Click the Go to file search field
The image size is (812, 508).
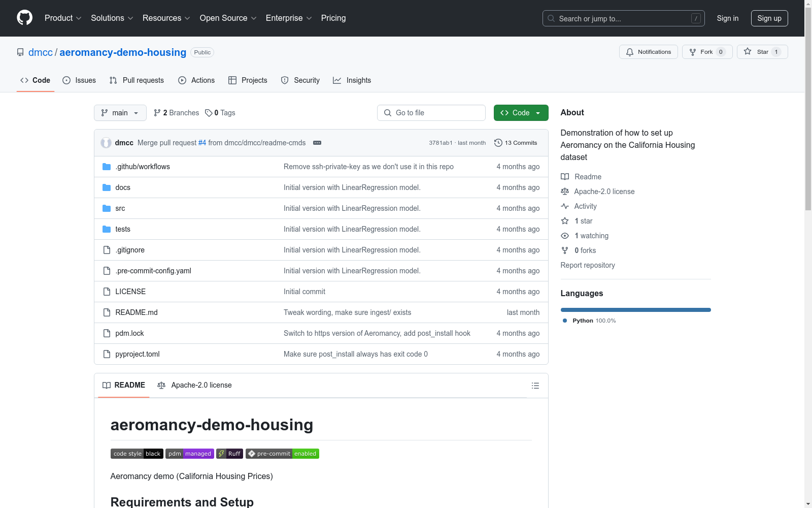pos(431,113)
